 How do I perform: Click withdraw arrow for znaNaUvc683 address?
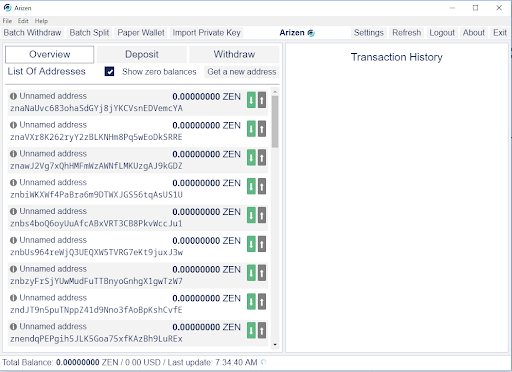(x=262, y=100)
